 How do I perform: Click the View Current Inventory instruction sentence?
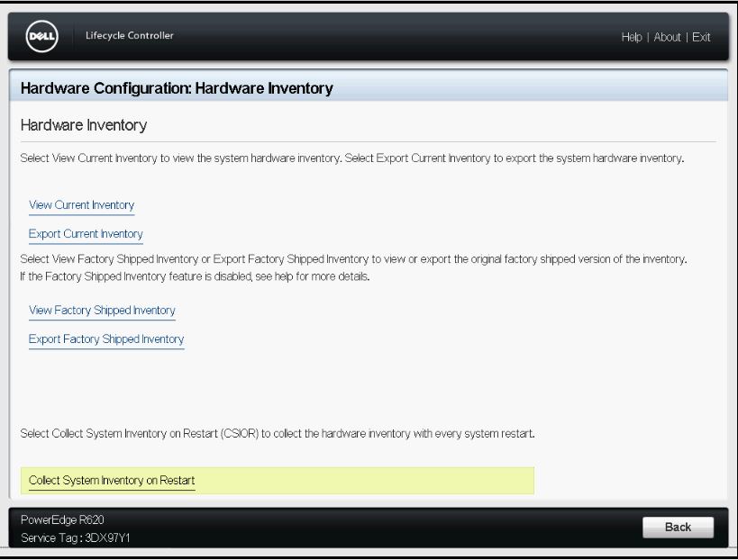pos(351,158)
